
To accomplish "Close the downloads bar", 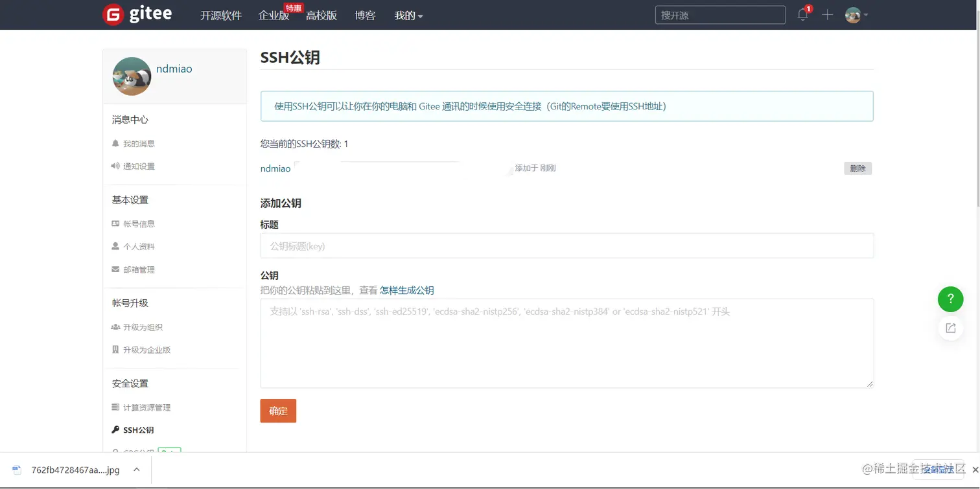I will (x=975, y=470).
